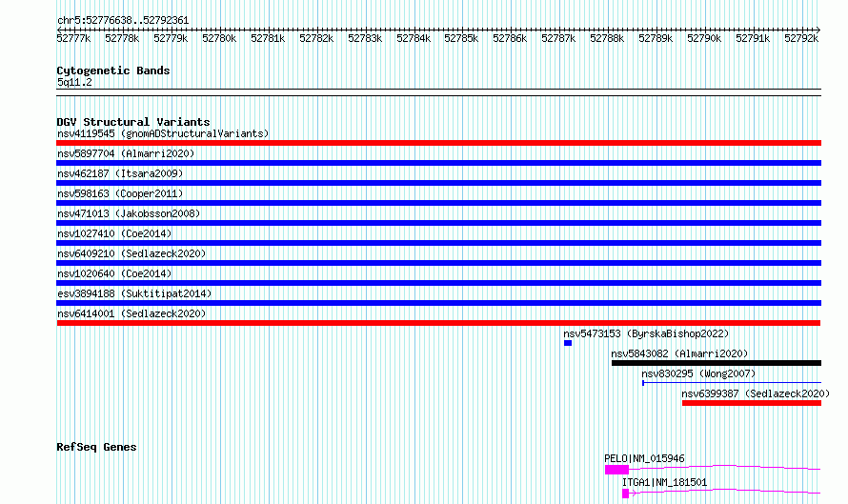Open the nsv5897704 (Almarri2020) variant label
Viewport: 848px width, 504px height.
[126, 153]
